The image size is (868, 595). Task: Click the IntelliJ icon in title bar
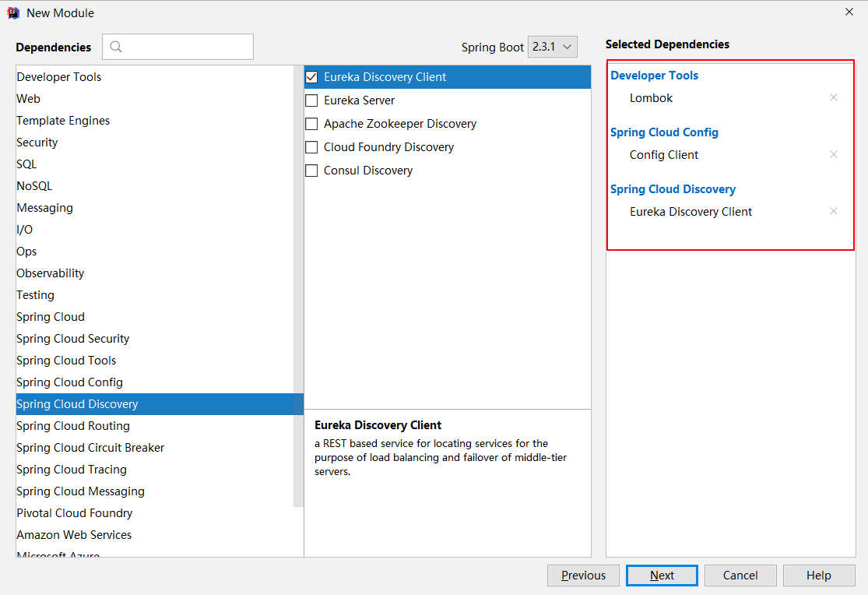(x=13, y=12)
